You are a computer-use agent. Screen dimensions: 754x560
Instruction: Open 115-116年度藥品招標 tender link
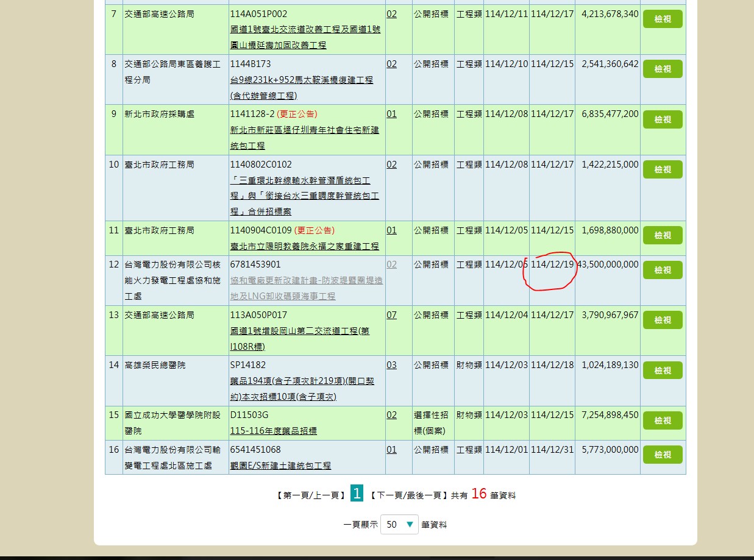[x=273, y=431]
